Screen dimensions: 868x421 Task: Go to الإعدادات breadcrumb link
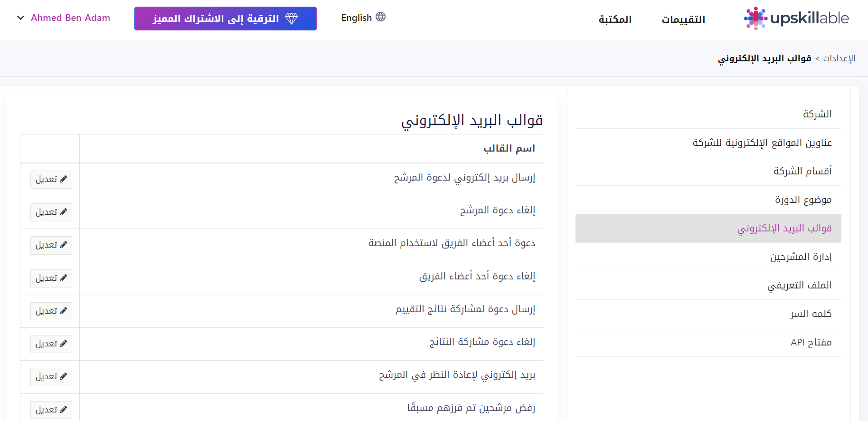[839, 58]
